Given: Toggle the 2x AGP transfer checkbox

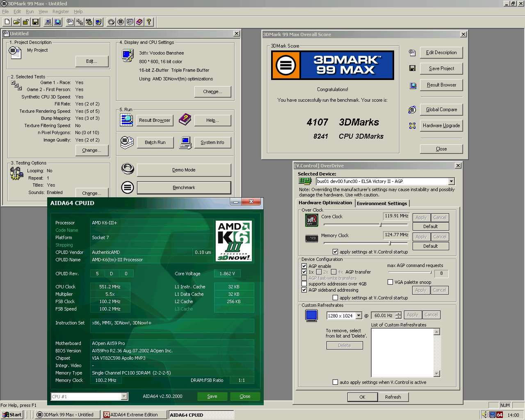Looking at the screenshot, I should pos(319,272).
